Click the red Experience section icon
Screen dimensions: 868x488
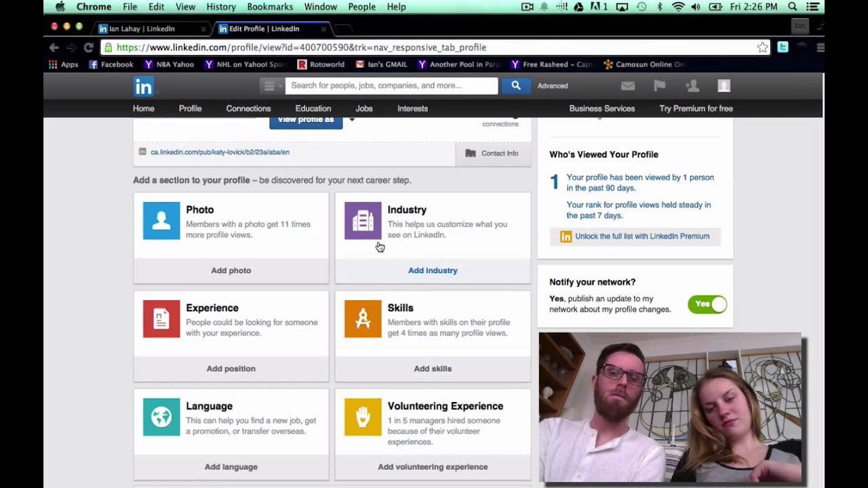click(161, 319)
